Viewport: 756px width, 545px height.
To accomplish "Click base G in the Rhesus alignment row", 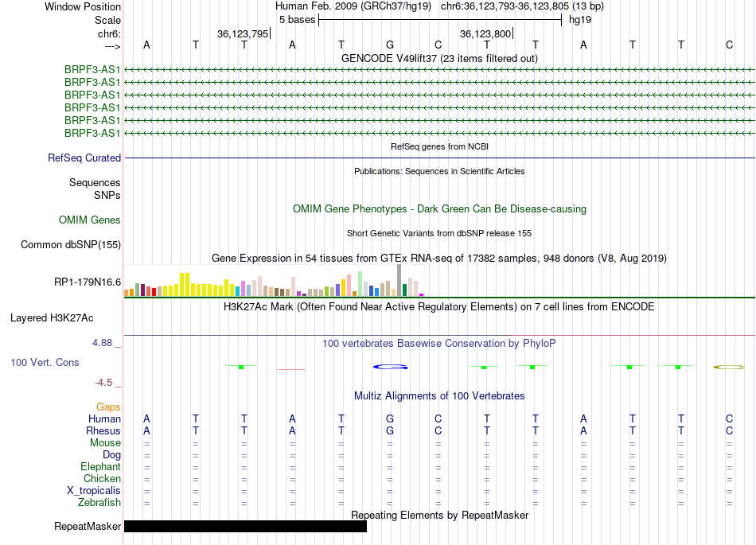I will (x=390, y=430).
